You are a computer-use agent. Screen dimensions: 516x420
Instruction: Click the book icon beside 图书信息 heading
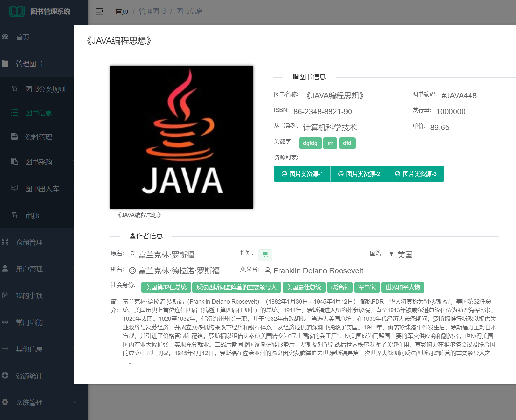[296, 77]
